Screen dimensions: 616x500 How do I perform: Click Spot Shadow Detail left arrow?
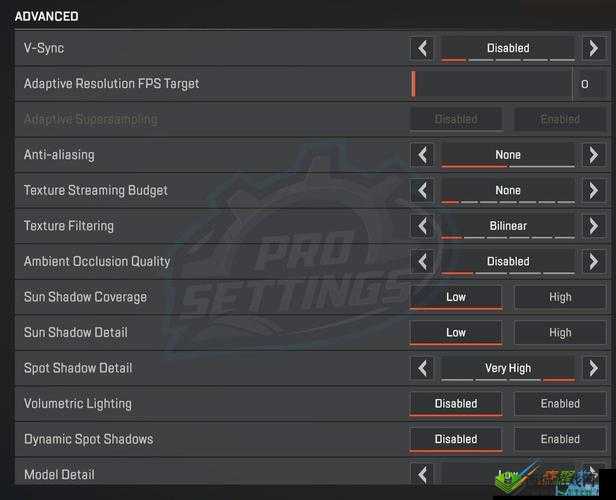[x=422, y=368]
